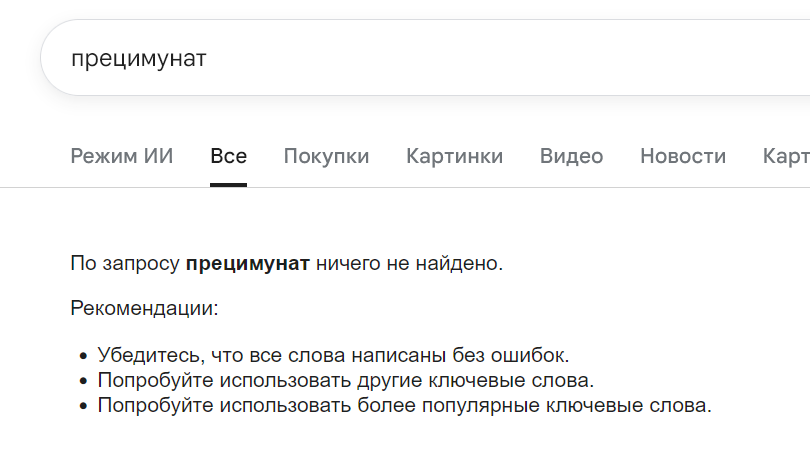Click the bullet before Убедитесь
This screenshot has height=476, width=810.
tap(84, 356)
